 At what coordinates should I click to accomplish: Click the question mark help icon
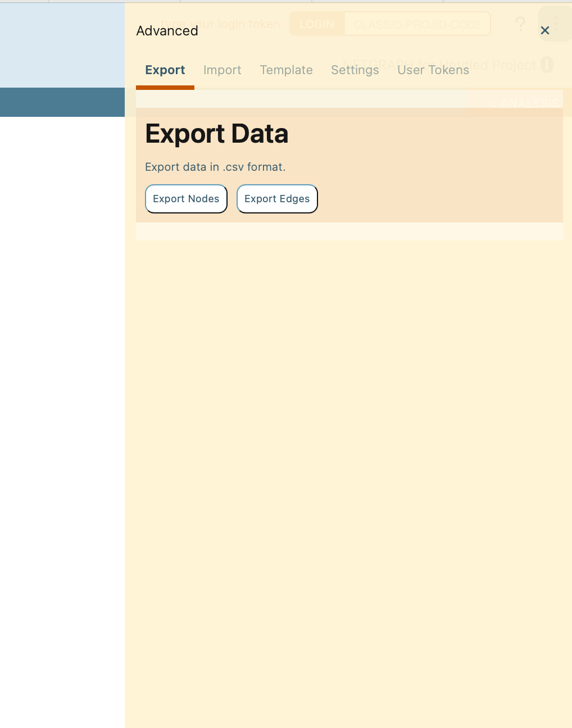pos(520,24)
